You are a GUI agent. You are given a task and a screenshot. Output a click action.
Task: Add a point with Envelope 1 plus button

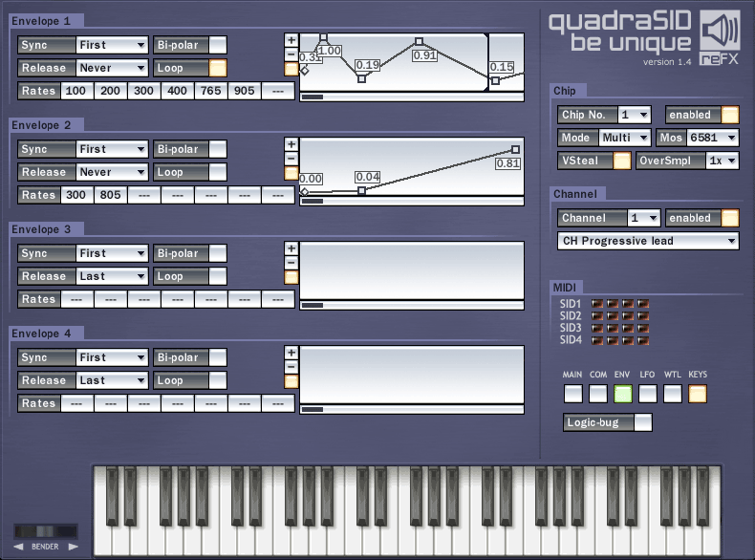pyautogui.click(x=291, y=40)
